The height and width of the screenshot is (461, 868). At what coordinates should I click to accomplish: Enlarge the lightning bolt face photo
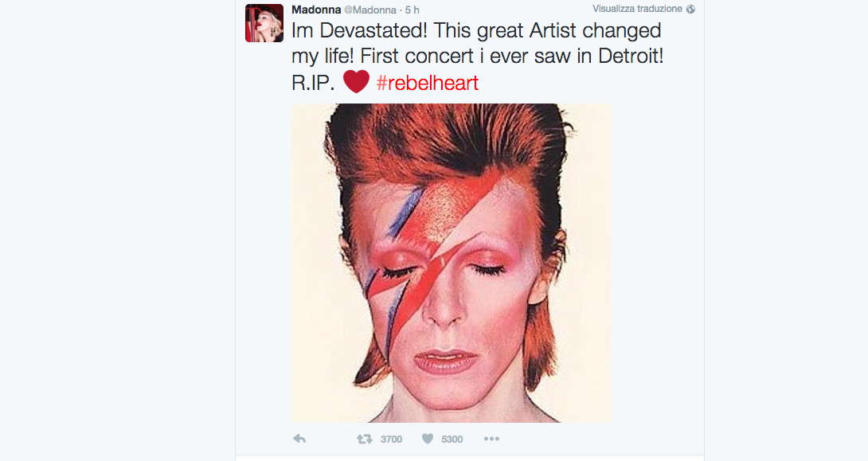pos(451,263)
